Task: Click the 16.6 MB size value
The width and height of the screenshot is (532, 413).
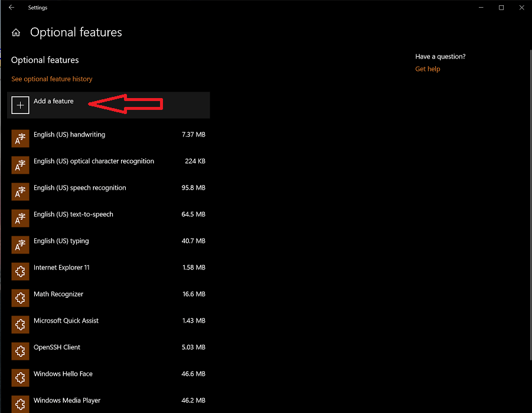Action: tap(194, 294)
